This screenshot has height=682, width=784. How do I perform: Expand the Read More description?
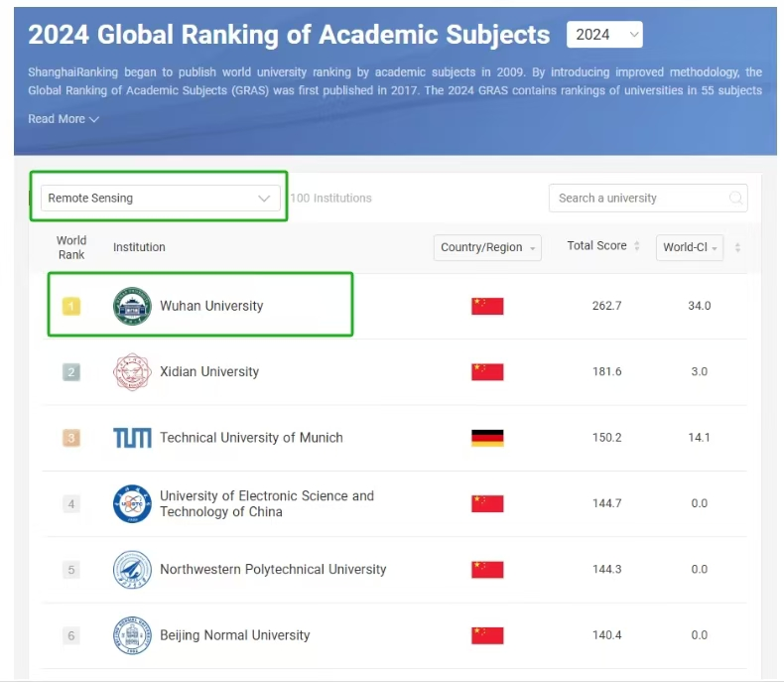[64, 119]
